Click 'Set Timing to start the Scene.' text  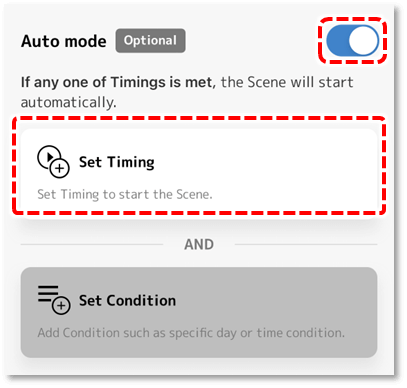pyautogui.click(x=125, y=194)
